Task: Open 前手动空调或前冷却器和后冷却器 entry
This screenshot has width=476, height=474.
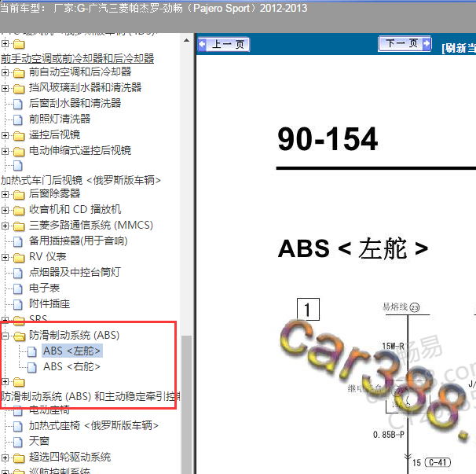Action: tap(78, 58)
